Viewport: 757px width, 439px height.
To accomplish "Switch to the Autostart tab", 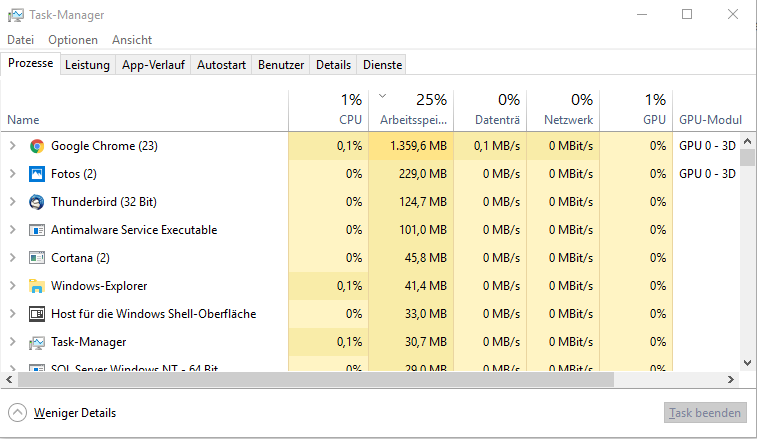I will tap(221, 65).
